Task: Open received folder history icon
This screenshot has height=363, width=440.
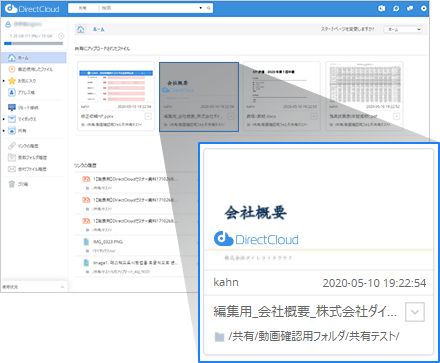Action: coord(12,157)
